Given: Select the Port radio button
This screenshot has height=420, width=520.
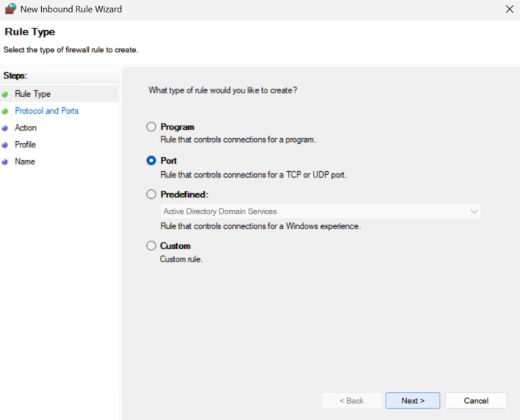Looking at the screenshot, I should coord(151,161).
